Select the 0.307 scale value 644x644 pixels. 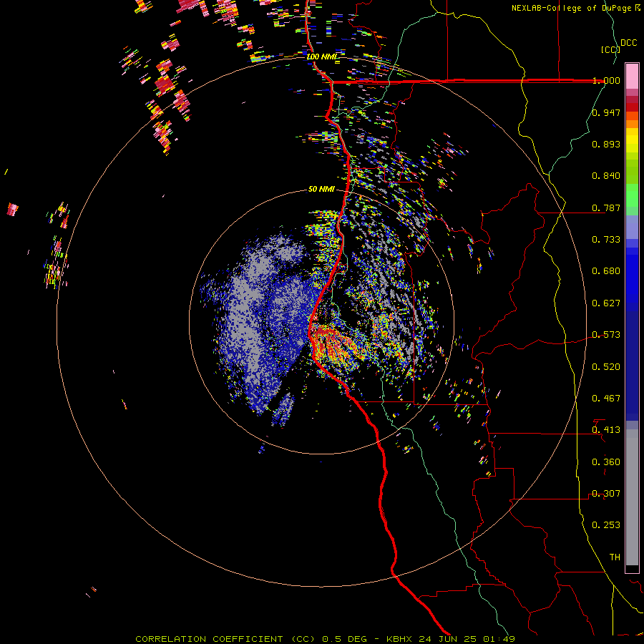(x=606, y=494)
